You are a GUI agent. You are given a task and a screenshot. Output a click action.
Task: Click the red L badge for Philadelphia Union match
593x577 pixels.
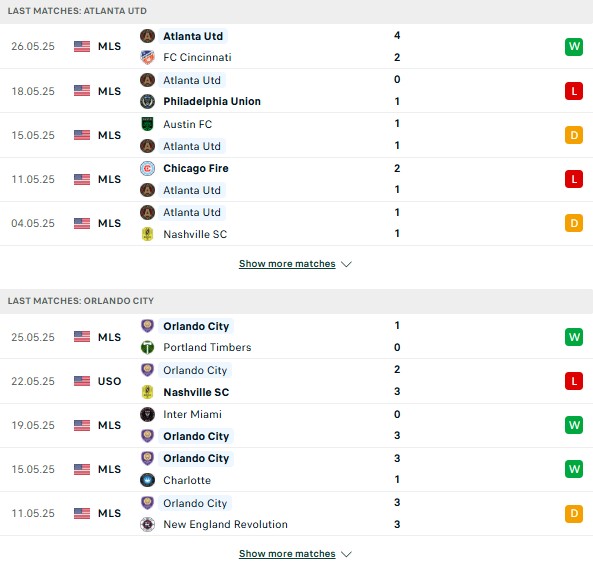click(x=574, y=91)
